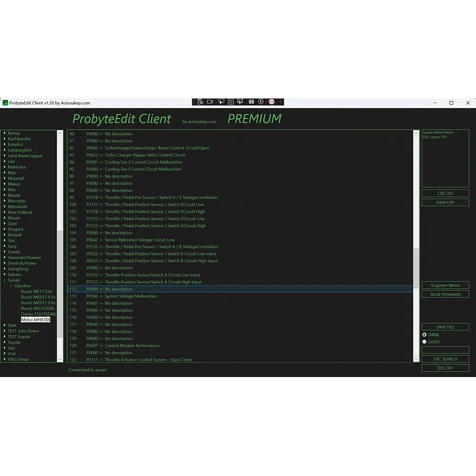Click the ProbyteEdit app icon in title bar
The width and height of the screenshot is (476, 476).
click(5, 103)
